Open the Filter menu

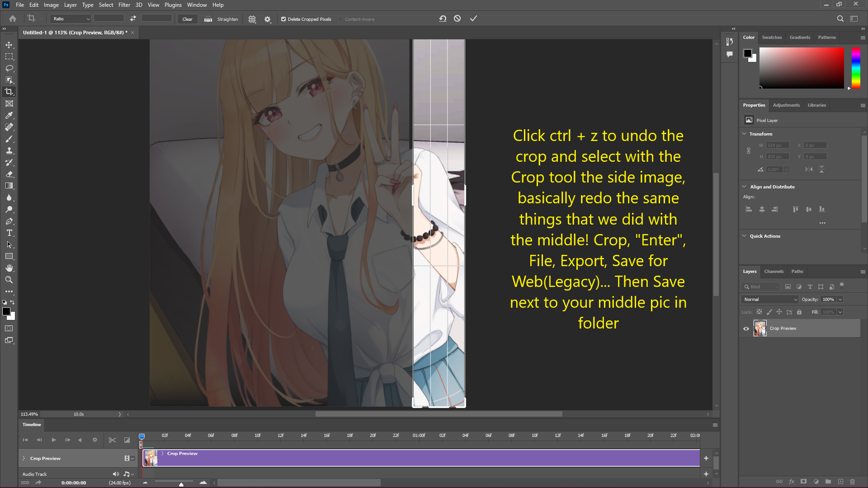[x=124, y=5]
